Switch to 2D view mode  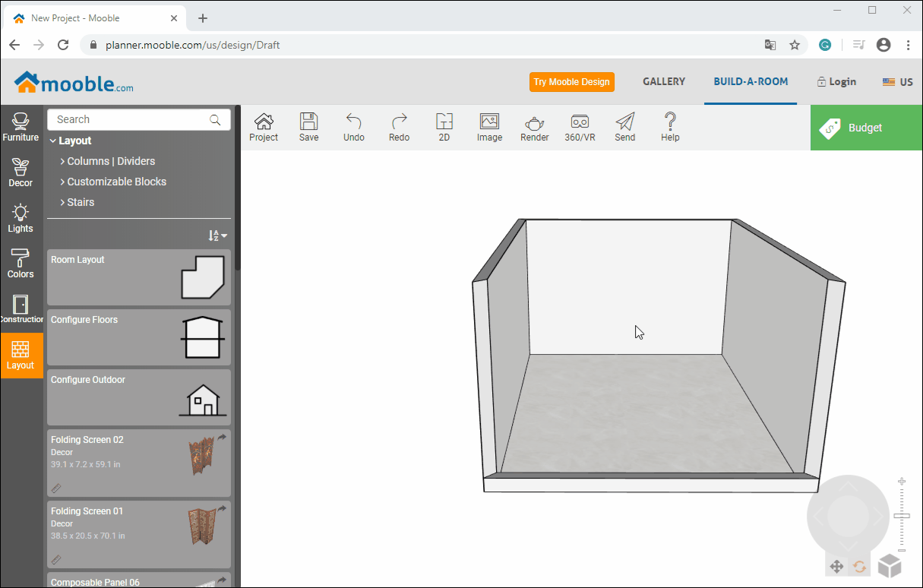point(444,127)
